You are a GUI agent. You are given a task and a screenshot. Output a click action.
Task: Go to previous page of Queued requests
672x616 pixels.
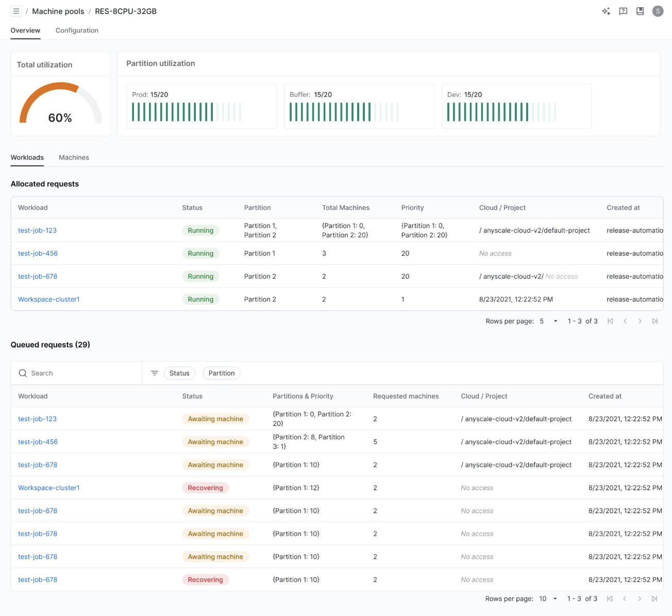tap(625, 599)
